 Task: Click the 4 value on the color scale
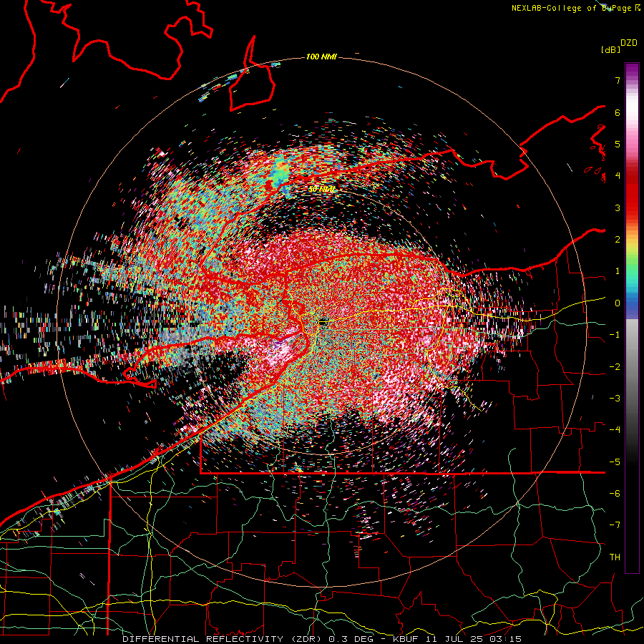coord(618,176)
